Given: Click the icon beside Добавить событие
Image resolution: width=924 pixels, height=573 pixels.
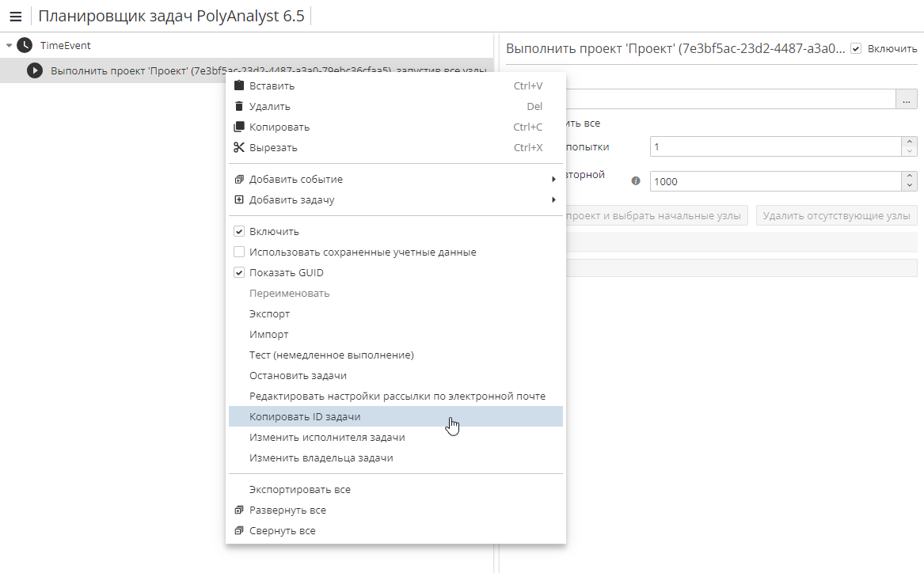Looking at the screenshot, I should point(238,179).
